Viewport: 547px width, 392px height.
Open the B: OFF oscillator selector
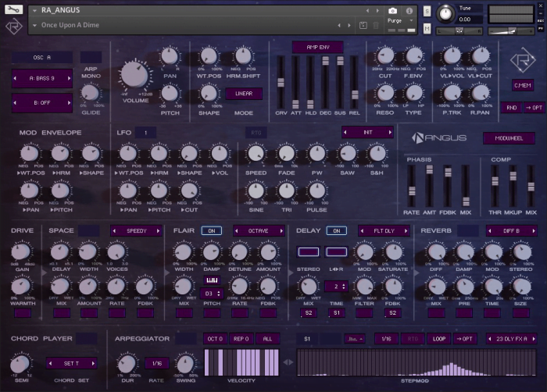tap(42, 103)
